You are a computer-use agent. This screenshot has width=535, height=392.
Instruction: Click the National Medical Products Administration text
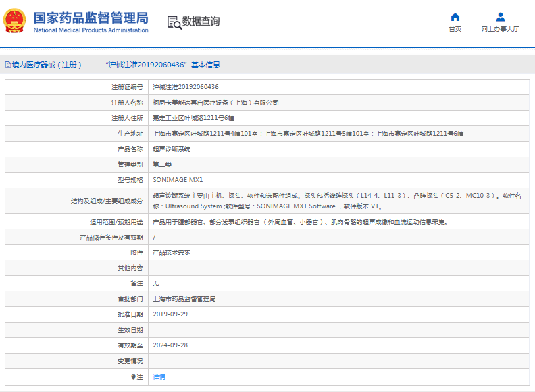91,30
